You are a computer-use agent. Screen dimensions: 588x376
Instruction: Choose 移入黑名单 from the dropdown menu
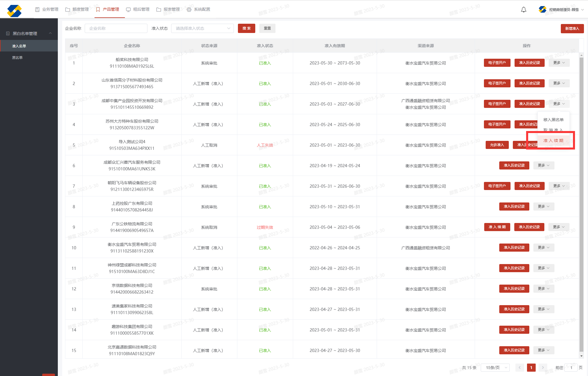point(553,120)
